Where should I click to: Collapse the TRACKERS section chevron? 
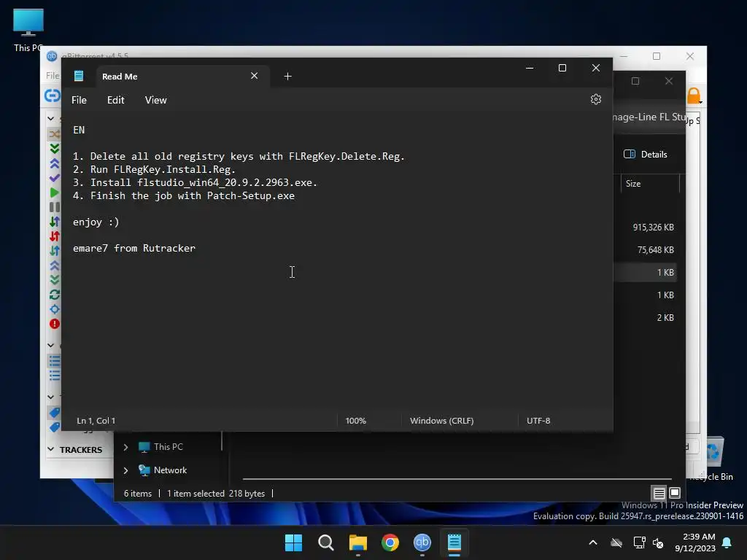point(50,449)
